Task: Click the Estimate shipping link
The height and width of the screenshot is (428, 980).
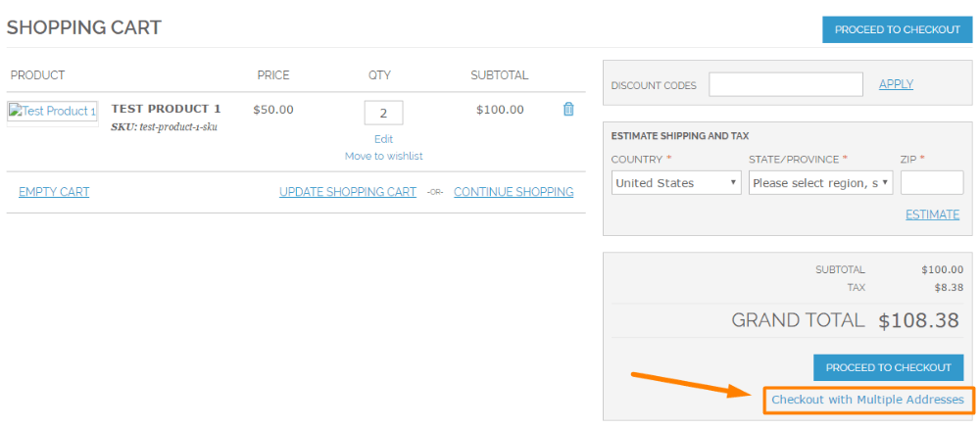Action: coord(932,214)
